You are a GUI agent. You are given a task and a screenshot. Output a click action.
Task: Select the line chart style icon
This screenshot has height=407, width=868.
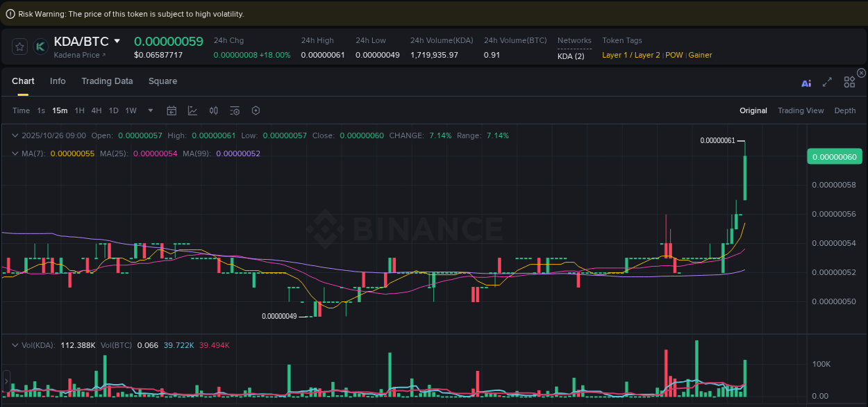(x=192, y=110)
